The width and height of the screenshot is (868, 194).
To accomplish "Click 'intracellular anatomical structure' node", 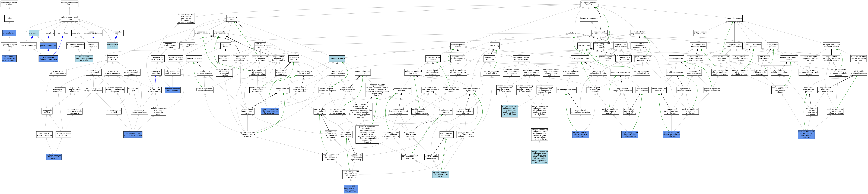I will 93,33.
